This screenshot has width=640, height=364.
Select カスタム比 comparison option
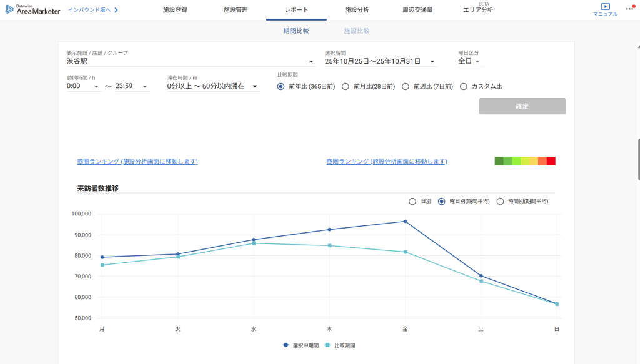(x=464, y=87)
